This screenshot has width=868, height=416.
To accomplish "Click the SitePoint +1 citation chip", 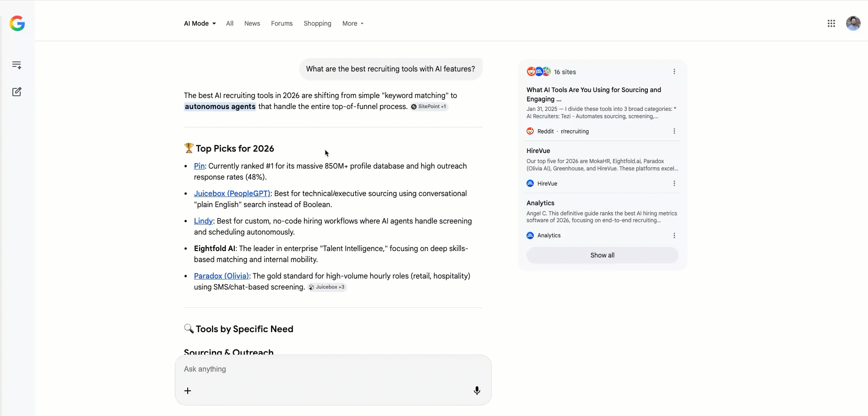I will (x=429, y=107).
